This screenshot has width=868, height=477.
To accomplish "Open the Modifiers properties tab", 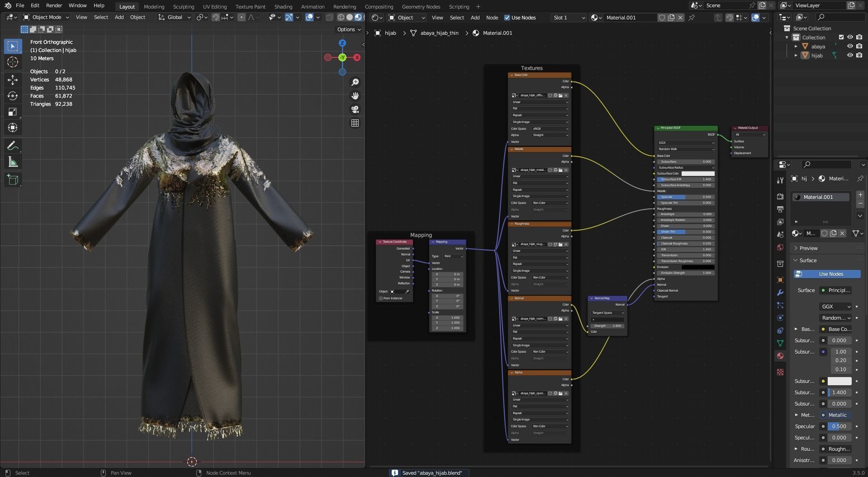I will [x=780, y=293].
